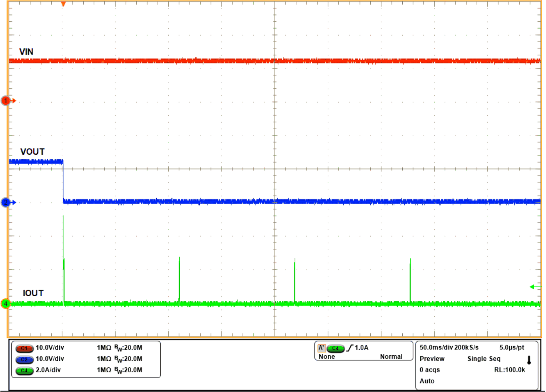The image size is (546, 392).
Task: Select the C1 channel badge
Action: pyautogui.click(x=25, y=349)
